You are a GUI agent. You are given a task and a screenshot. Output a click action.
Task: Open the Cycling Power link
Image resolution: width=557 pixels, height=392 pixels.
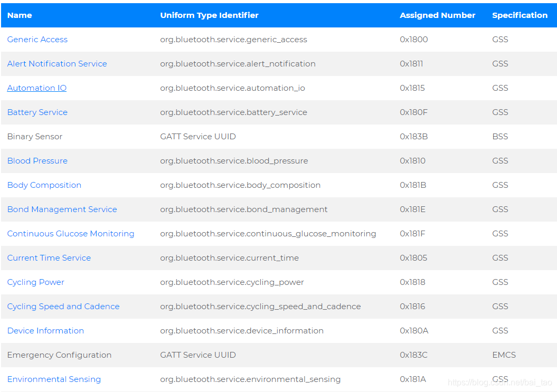(x=35, y=282)
